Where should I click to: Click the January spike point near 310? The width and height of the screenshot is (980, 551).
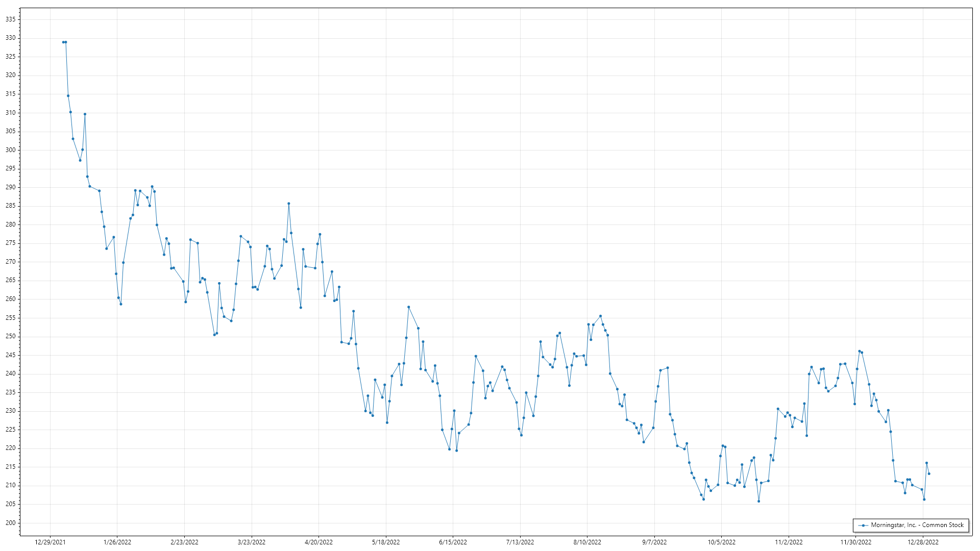click(x=85, y=114)
